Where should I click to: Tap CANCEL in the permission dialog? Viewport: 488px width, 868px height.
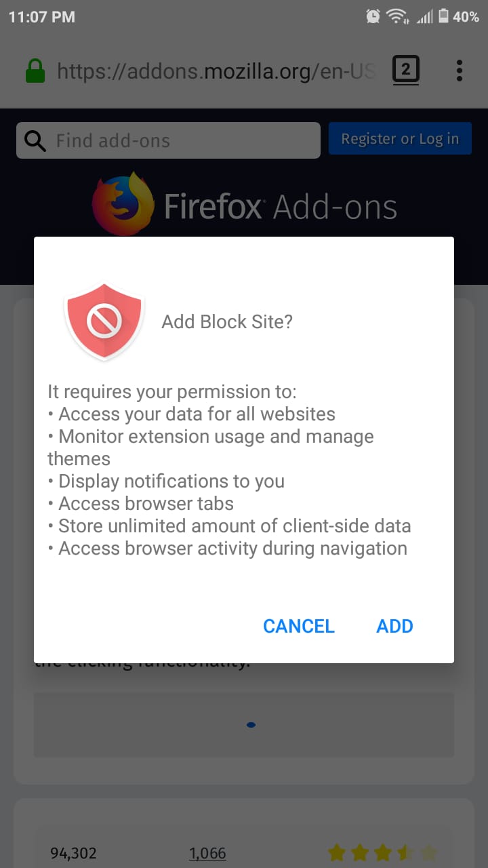299,626
